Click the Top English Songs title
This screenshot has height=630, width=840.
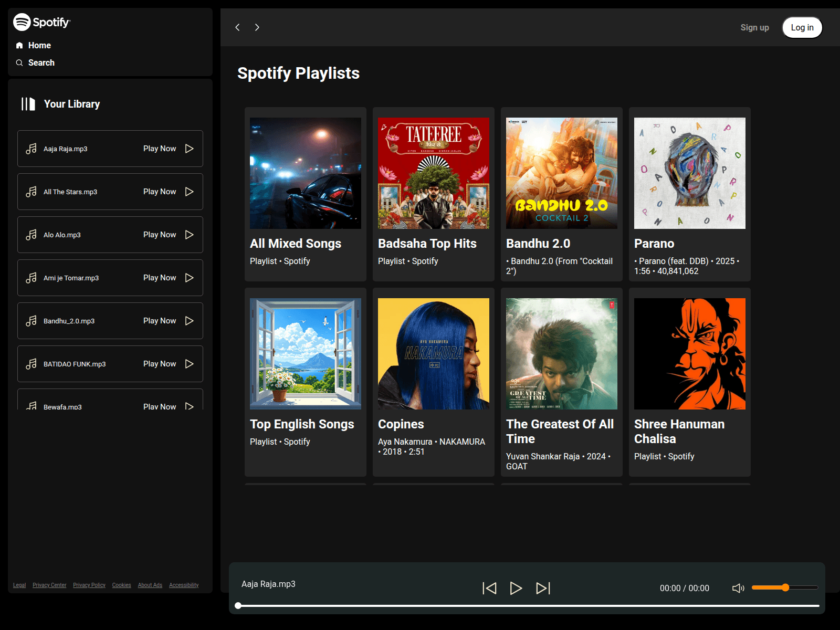(x=302, y=424)
